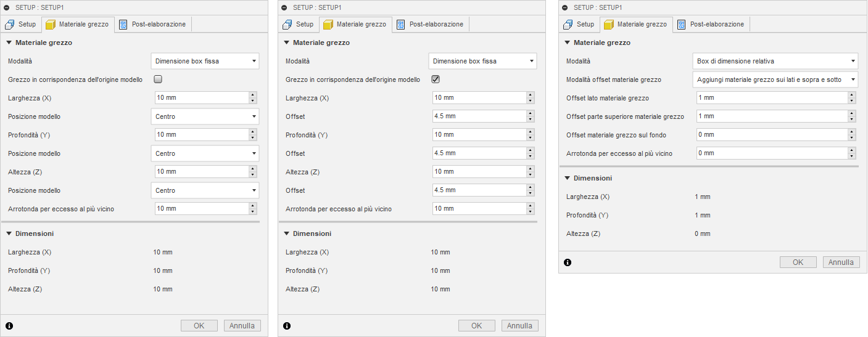
Task: Open Setup tab in right panel
Action: [579, 25]
